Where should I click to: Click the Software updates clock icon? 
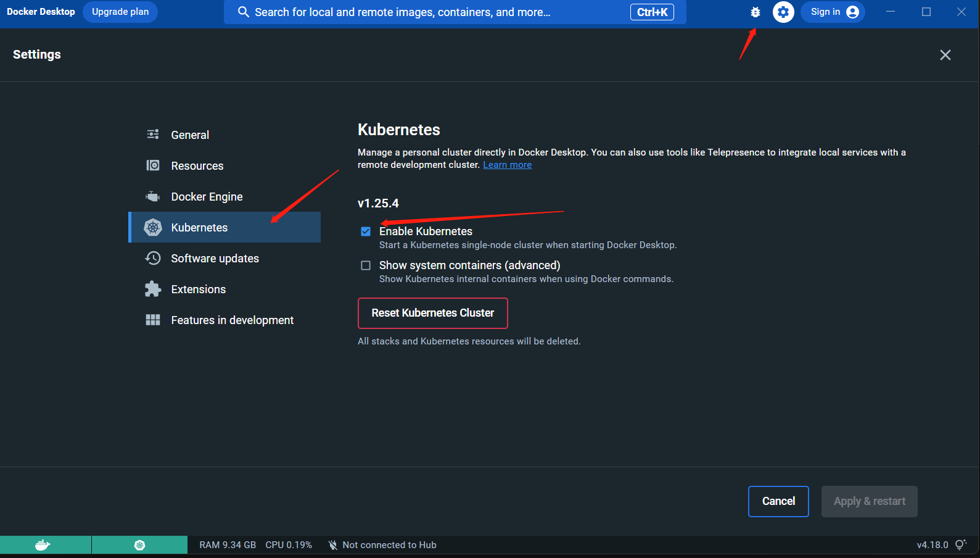(x=153, y=258)
